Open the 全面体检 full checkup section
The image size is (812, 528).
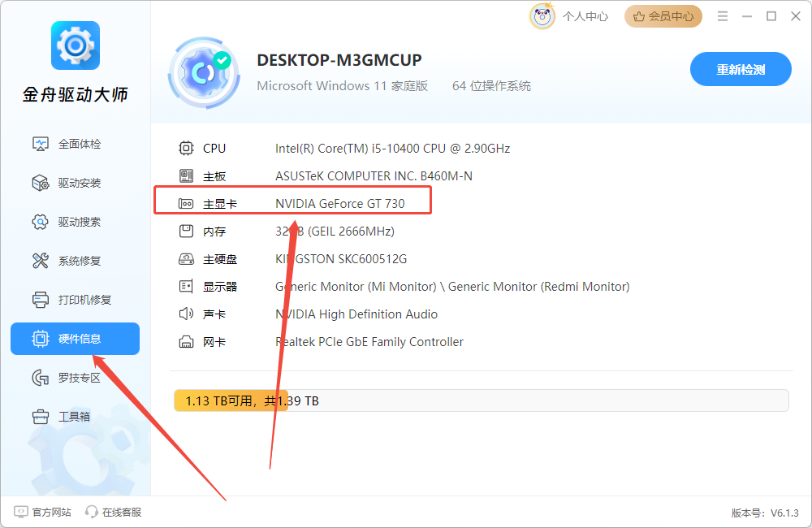[75, 144]
